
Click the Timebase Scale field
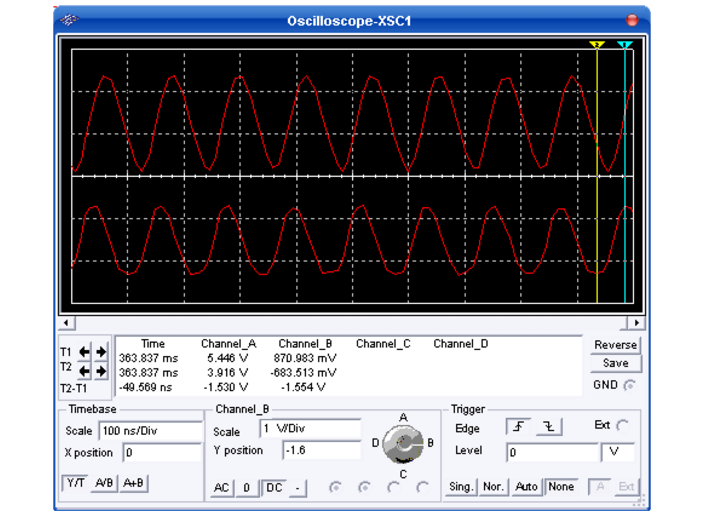[150, 431]
